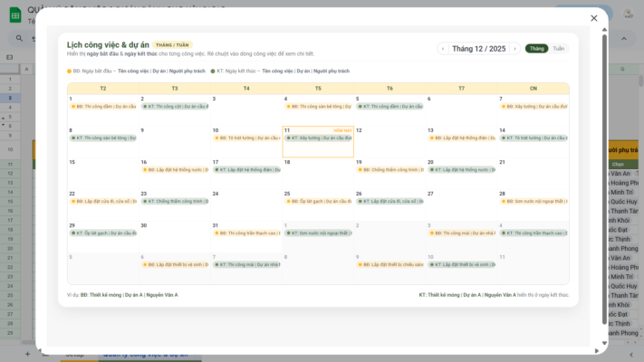Open BĐ: Thi công dầm event on day 1

[x=103, y=106]
